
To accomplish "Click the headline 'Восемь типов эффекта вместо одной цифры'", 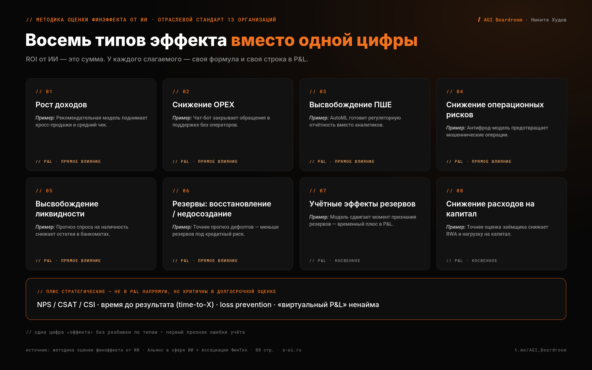I will (x=221, y=40).
